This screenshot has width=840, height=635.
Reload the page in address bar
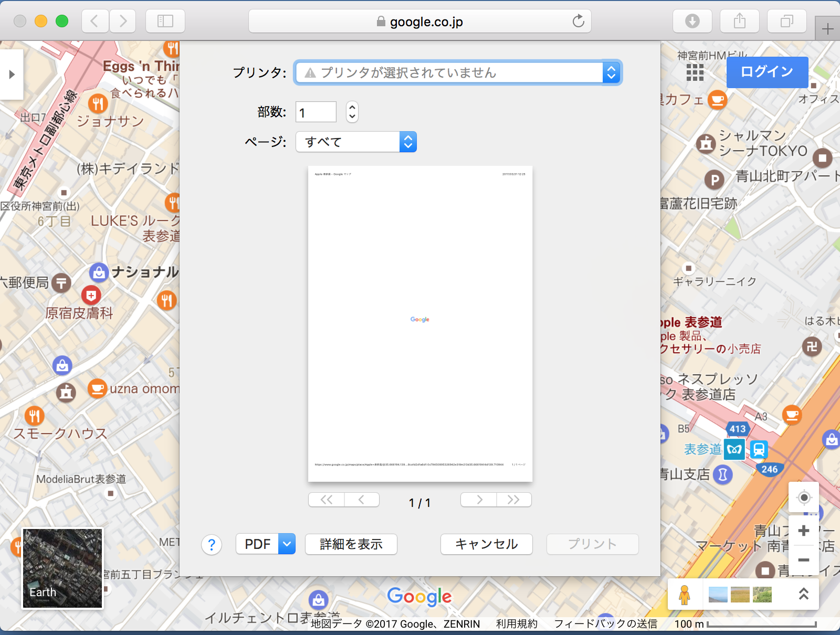578,21
